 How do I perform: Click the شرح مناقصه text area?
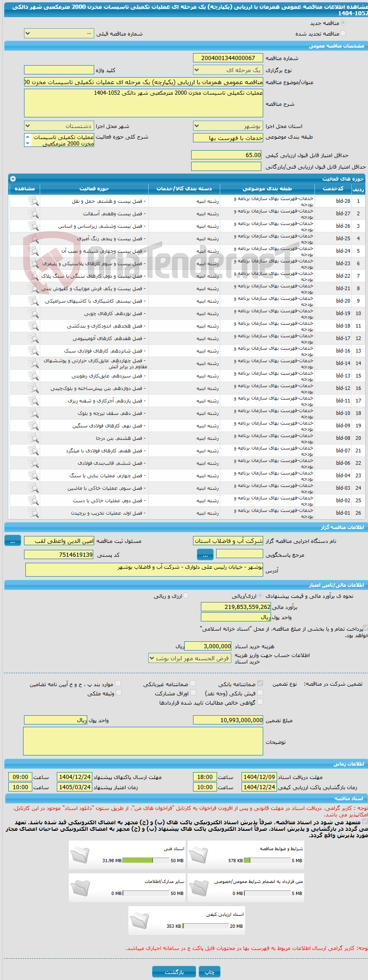pos(144,103)
